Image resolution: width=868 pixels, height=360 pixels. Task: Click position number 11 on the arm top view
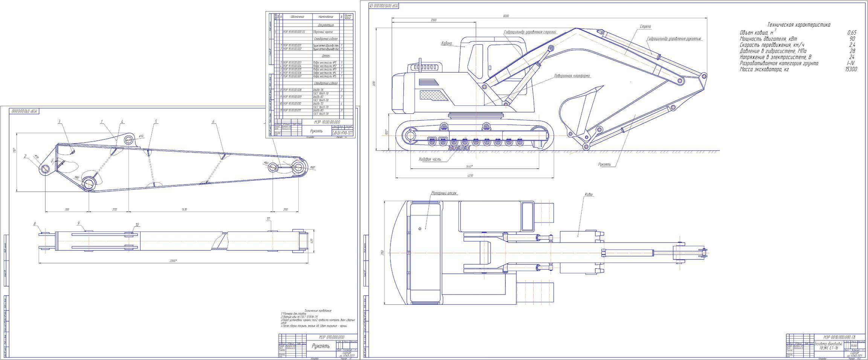[268, 219]
